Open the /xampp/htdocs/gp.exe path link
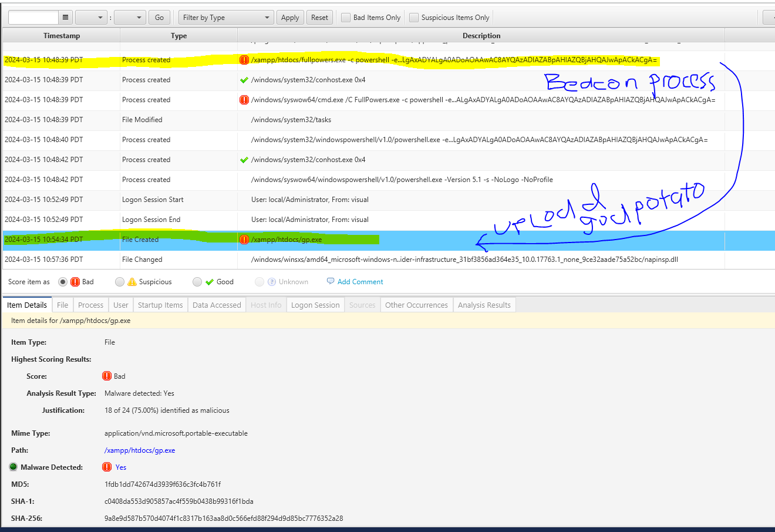 [140, 450]
